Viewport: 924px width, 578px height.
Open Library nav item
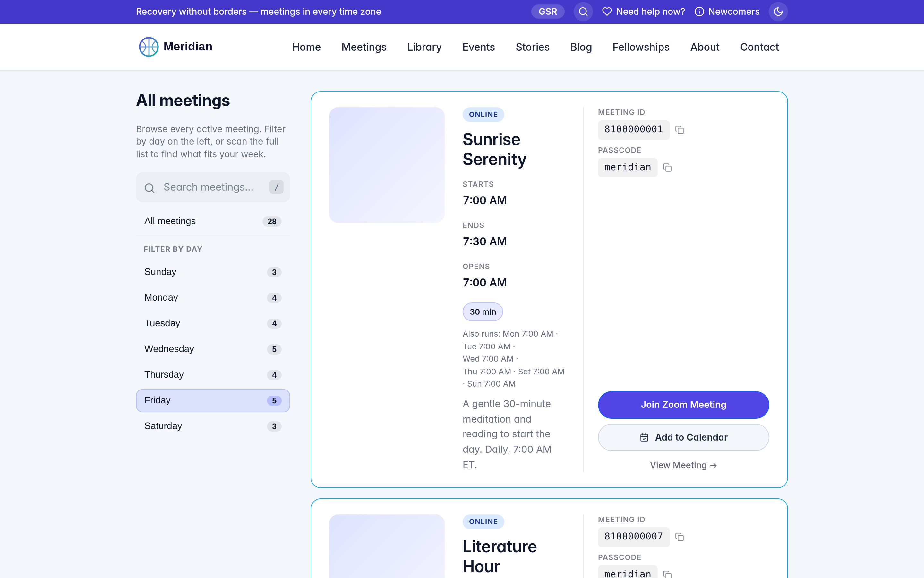coord(424,47)
